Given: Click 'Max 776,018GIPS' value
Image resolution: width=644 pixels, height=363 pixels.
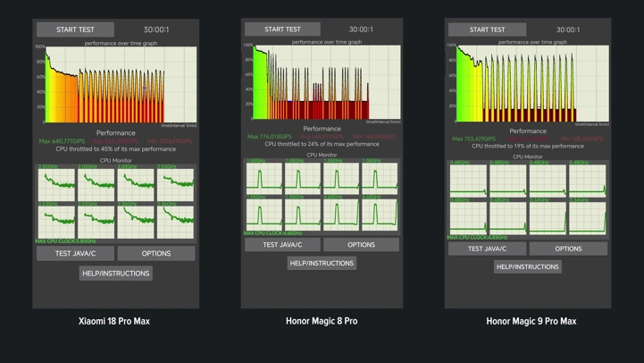Looking at the screenshot, I should point(269,137).
